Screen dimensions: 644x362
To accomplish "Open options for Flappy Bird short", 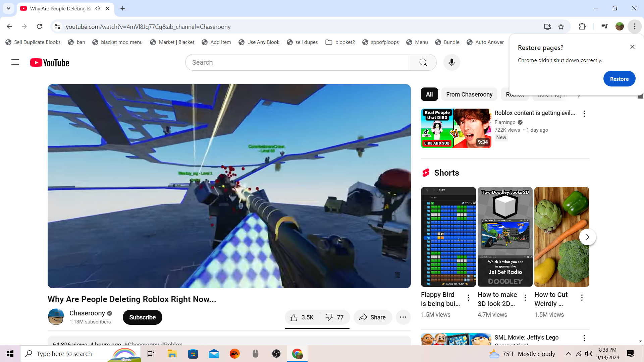I will 468,297.
